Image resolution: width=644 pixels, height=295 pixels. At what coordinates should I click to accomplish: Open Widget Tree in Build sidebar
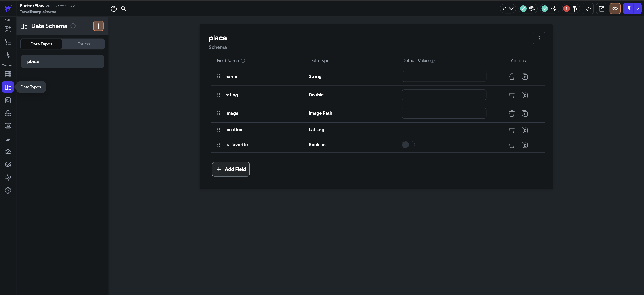pos(8,42)
